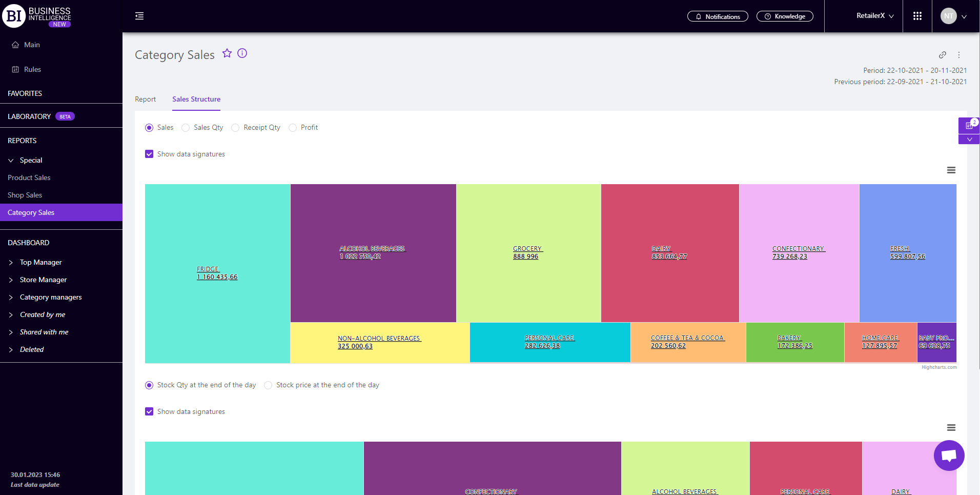Select the Sales Qty radio option

pos(186,128)
